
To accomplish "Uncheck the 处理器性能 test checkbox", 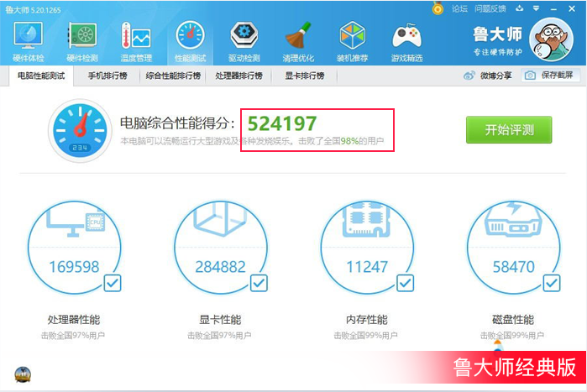I will (x=113, y=283).
